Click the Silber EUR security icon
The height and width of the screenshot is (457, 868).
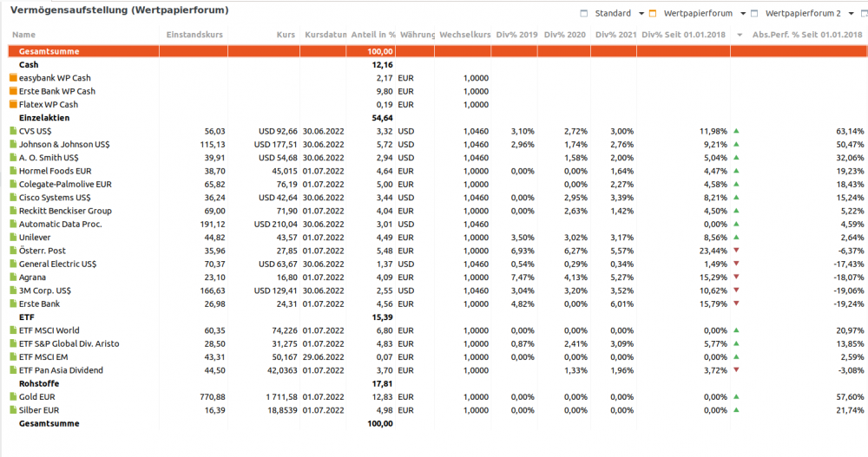point(13,410)
